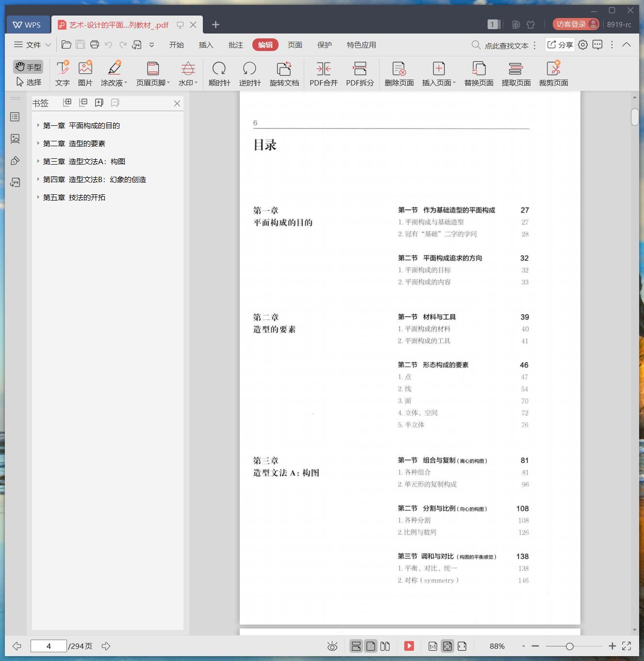Click the 访客登录 login button
The height and width of the screenshot is (661, 644).
[x=576, y=24]
